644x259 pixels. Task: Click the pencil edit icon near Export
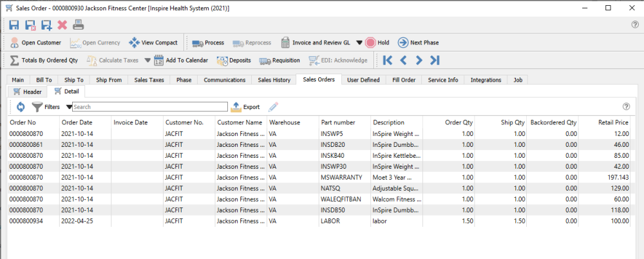coord(273,107)
